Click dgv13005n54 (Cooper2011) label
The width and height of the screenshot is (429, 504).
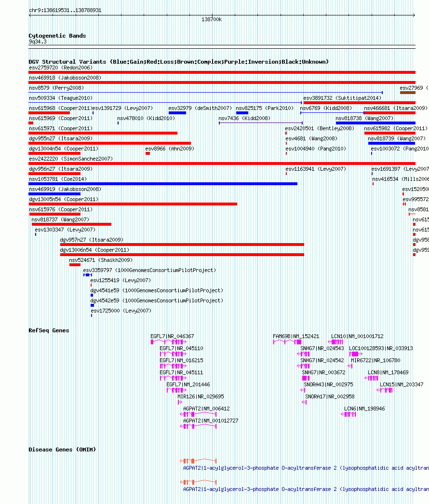coord(64,199)
